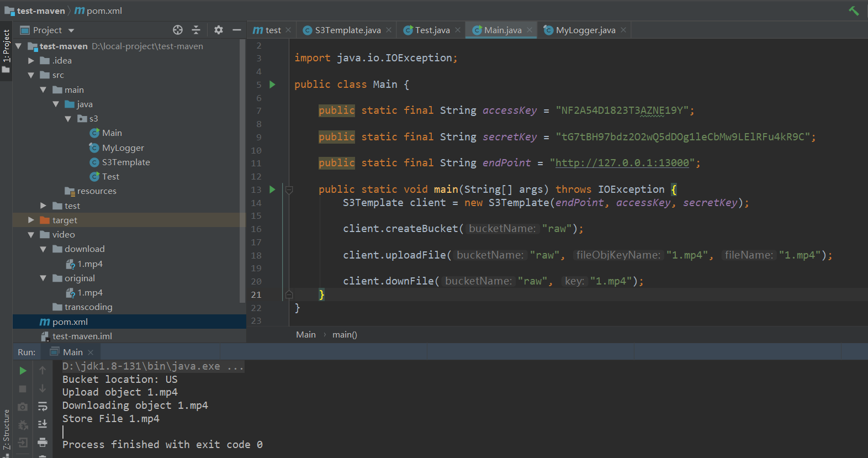Image resolution: width=868 pixels, height=458 pixels.
Task: Hide the Project tool window
Action: click(237, 30)
